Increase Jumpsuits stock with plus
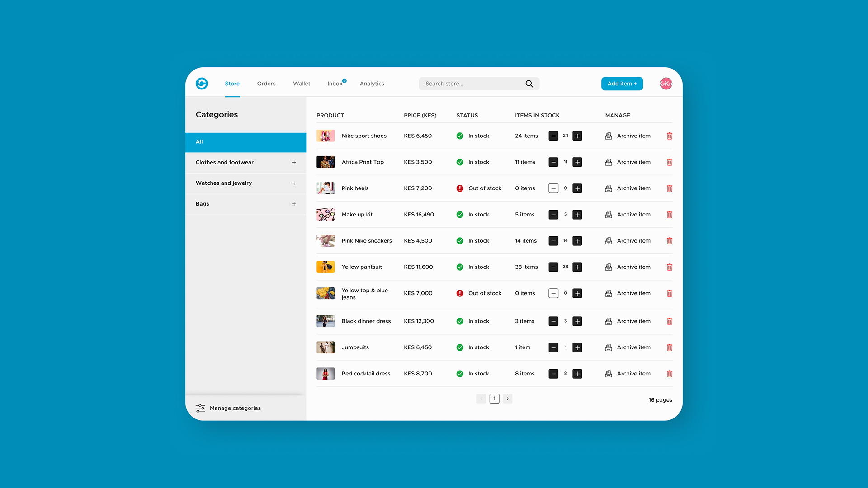The image size is (868, 488). (x=577, y=347)
